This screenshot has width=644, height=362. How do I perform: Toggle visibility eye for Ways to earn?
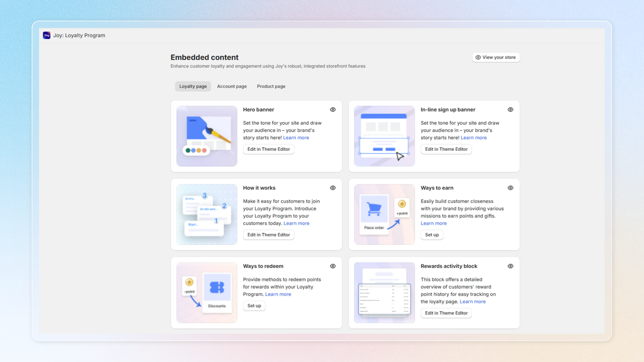coord(510,188)
